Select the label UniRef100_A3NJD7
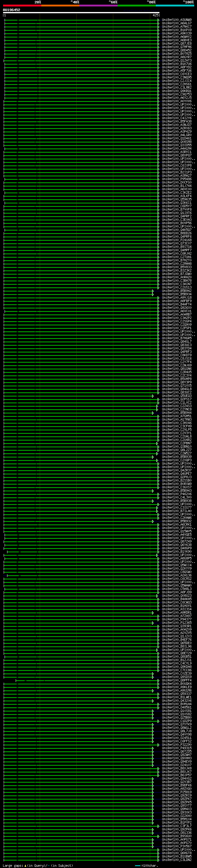 (x=177, y=125)
